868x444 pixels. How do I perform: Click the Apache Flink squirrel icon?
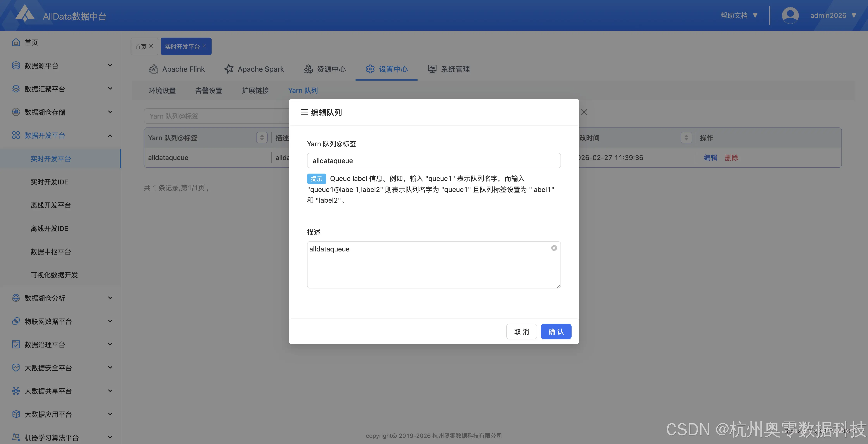153,69
